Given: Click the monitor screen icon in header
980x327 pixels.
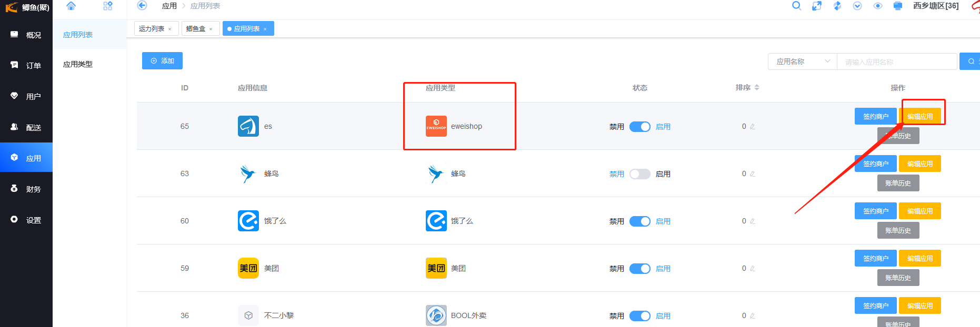Looking at the screenshot, I should point(898,6).
